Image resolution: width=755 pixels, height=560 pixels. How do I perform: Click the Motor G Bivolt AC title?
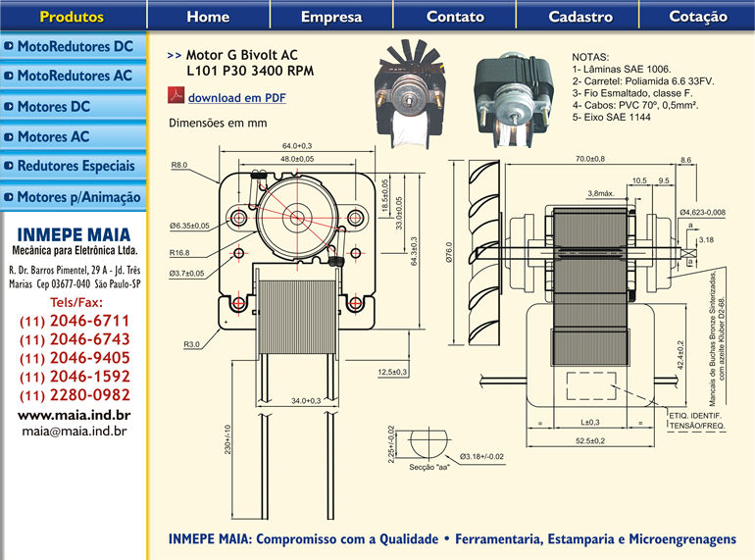[x=241, y=56]
